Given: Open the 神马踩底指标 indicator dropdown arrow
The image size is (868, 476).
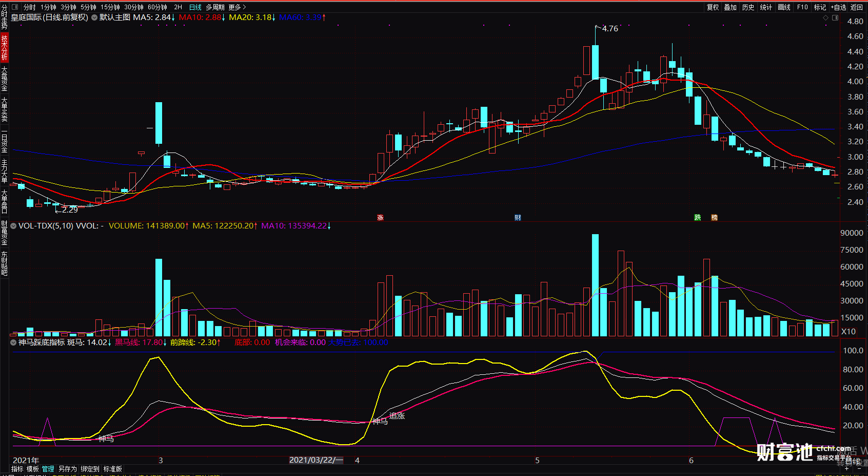Looking at the screenshot, I should [13, 342].
